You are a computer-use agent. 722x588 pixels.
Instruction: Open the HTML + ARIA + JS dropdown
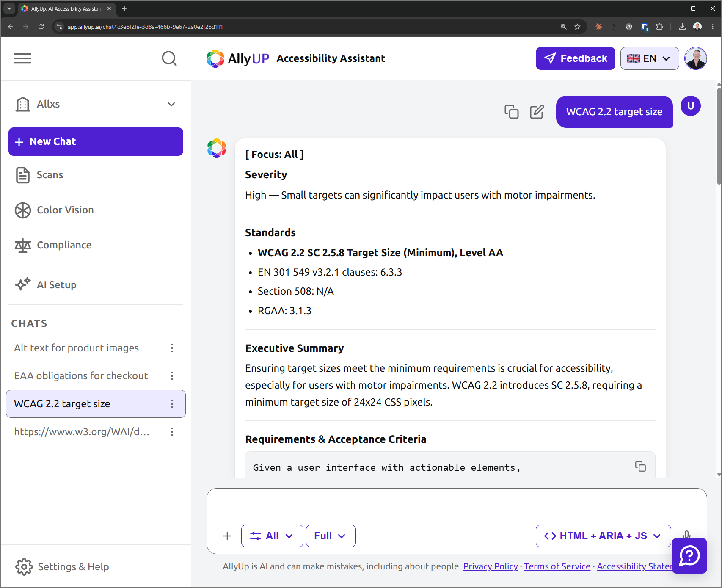pyautogui.click(x=604, y=536)
